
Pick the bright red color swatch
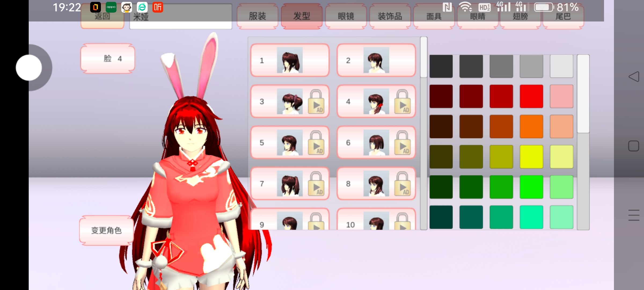(531, 96)
